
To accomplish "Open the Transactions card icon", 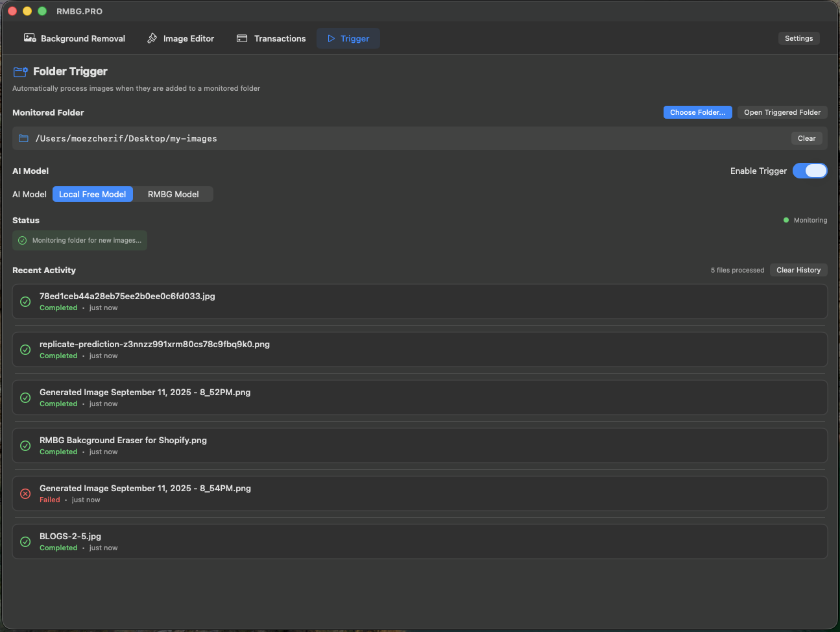I will (241, 38).
